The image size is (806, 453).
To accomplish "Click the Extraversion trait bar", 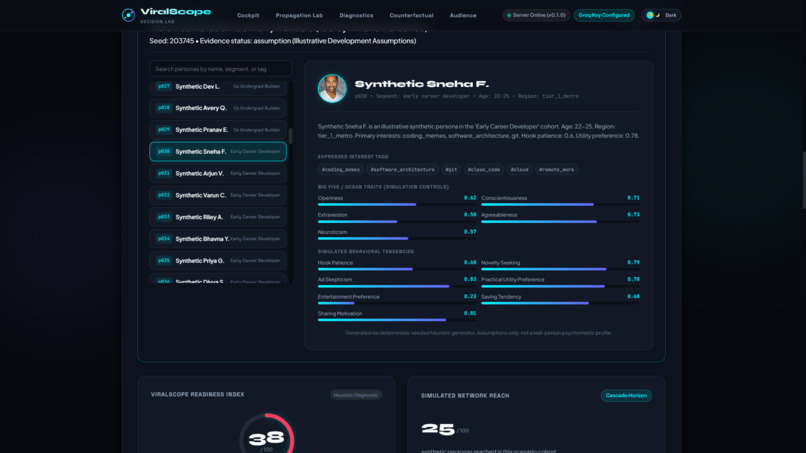I will pyautogui.click(x=397, y=221).
